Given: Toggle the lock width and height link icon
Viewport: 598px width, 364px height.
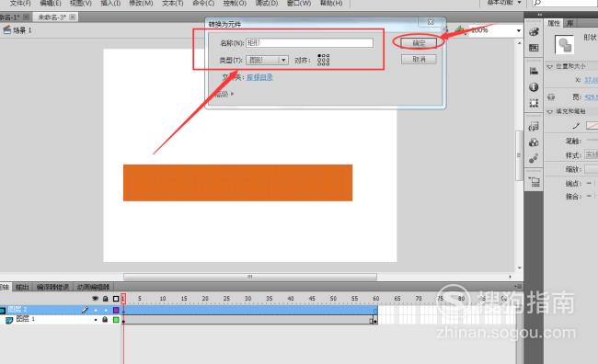Looking at the screenshot, I should (551, 97).
